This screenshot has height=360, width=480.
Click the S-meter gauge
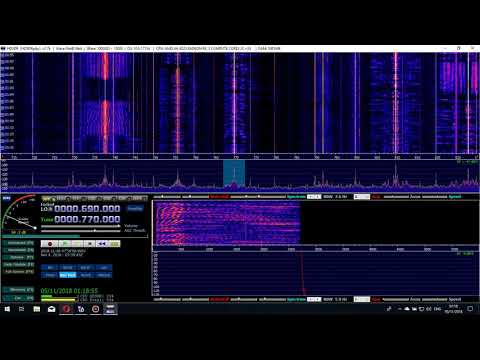[19, 213]
